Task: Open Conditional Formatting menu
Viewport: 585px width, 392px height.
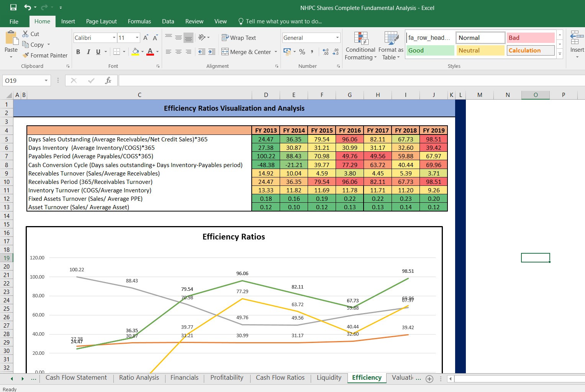Action: coord(361,46)
